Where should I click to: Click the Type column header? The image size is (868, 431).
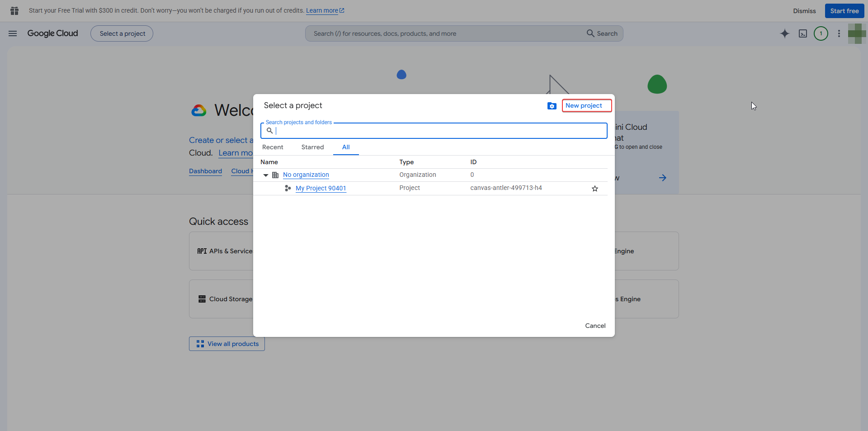click(406, 162)
